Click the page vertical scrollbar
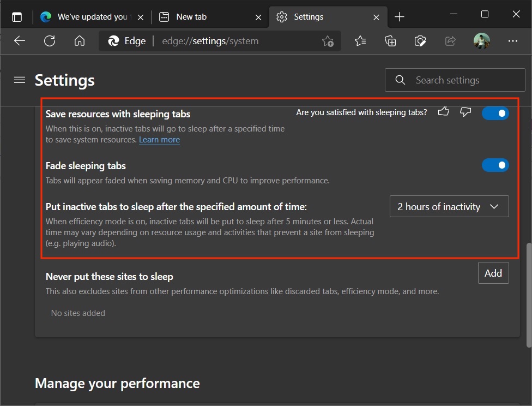Viewport: 532px width, 406px height. pyautogui.click(x=528, y=295)
